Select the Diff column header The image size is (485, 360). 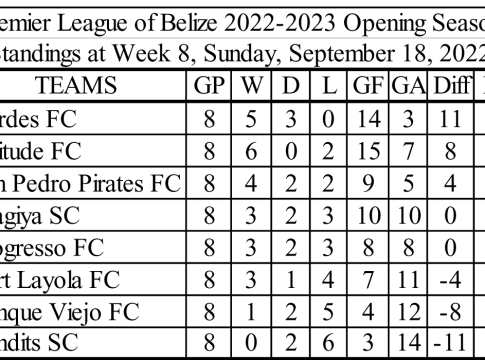tap(451, 85)
